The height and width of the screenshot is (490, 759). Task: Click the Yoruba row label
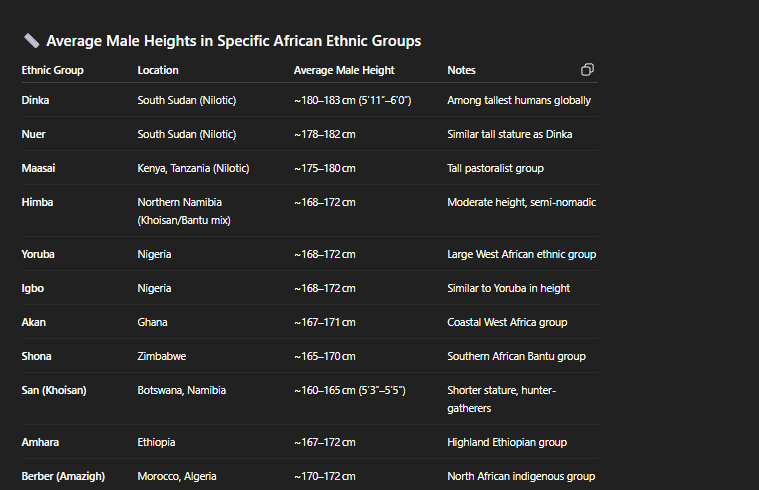(38, 254)
